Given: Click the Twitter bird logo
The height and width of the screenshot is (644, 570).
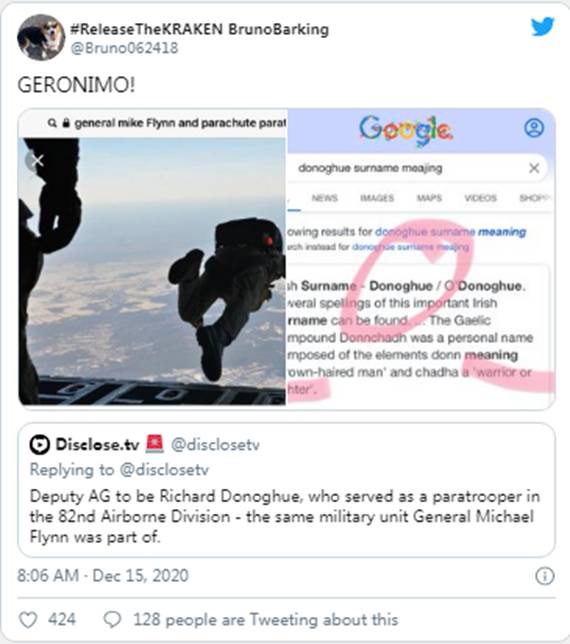Looking at the screenshot, I should (x=542, y=27).
